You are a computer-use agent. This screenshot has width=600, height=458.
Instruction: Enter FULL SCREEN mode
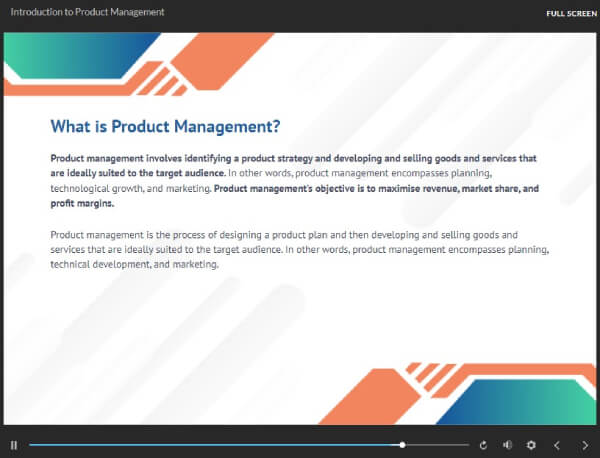[x=571, y=14]
